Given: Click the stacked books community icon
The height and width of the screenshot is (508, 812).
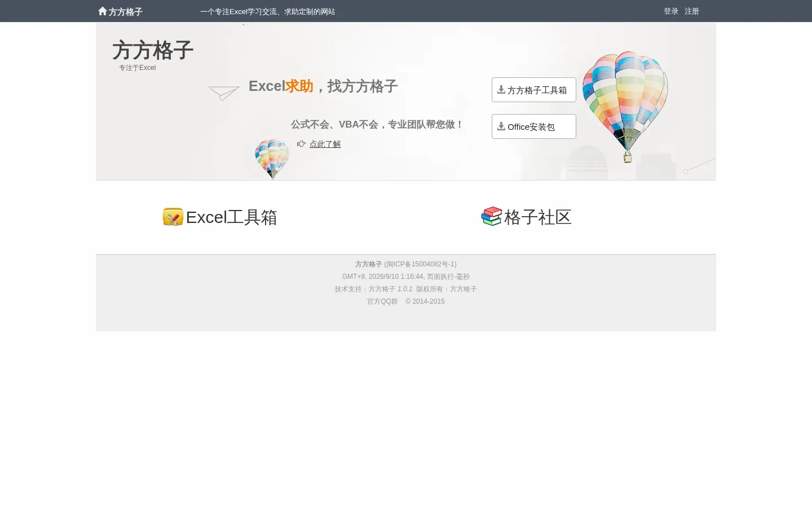Looking at the screenshot, I should pos(492,216).
